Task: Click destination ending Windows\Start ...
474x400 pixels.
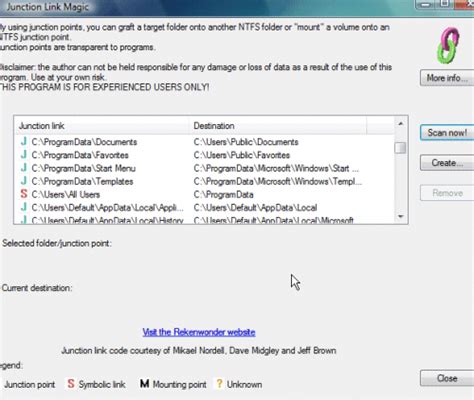Action: (x=276, y=168)
